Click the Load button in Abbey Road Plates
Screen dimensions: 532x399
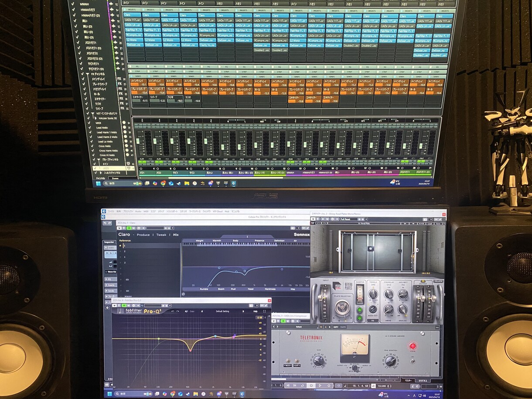click(430, 223)
